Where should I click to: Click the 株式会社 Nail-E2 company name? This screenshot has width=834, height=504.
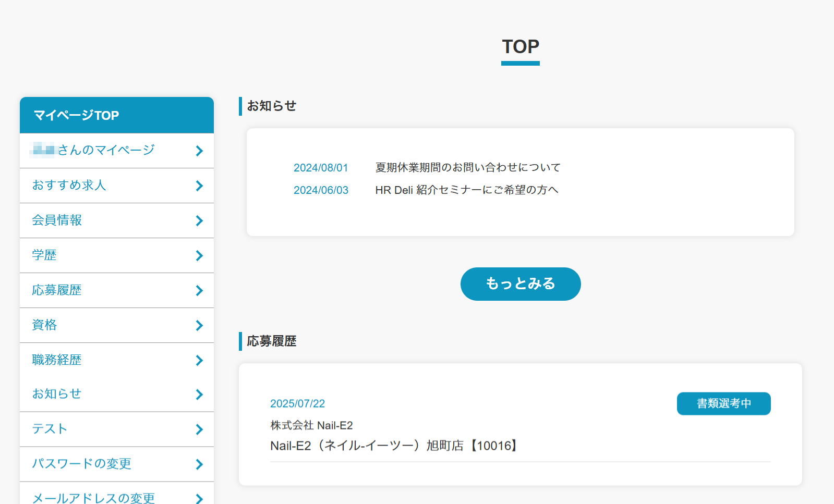pyautogui.click(x=311, y=425)
